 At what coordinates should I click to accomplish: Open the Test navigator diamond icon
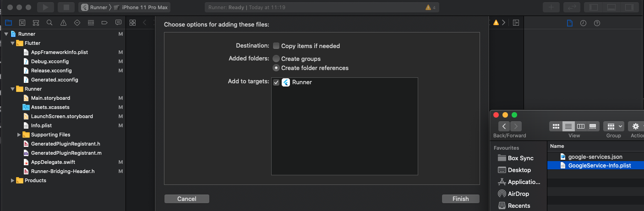pyautogui.click(x=77, y=22)
